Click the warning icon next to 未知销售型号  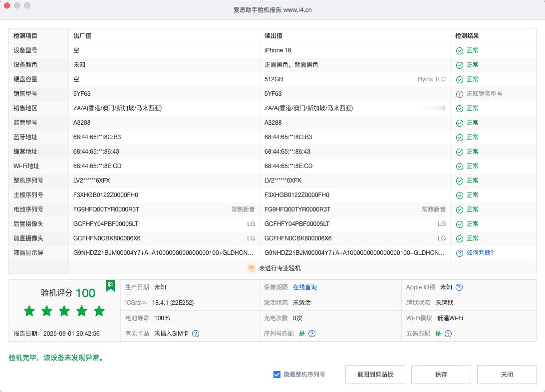pyautogui.click(x=460, y=94)
